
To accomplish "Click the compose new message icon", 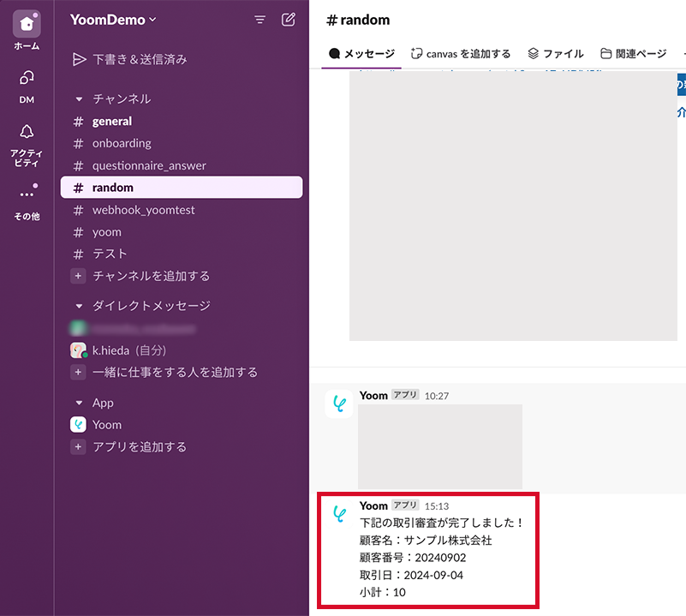I will click(289, 20).
